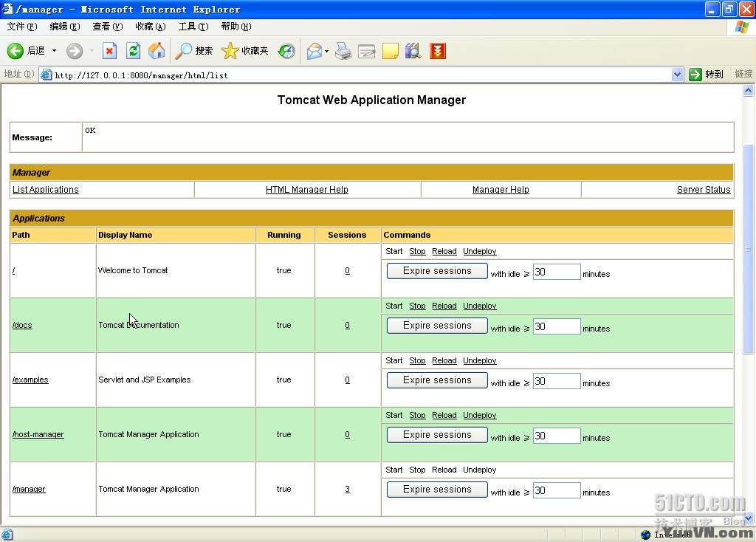
Task: Open the 工具(T) menu
Action: click(x=193, y=27)
